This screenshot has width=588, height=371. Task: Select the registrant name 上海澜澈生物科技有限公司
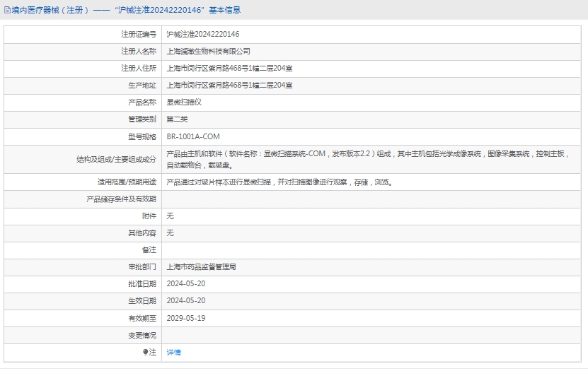coord(208,51)
